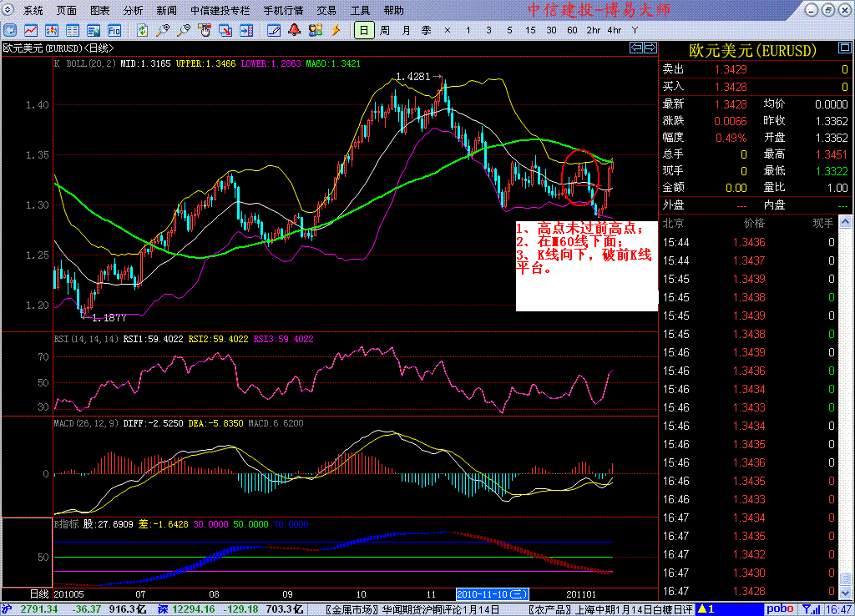Screen dimensions: 855x616
Task: Click the hand pointer selection icon
Action: 205,31
